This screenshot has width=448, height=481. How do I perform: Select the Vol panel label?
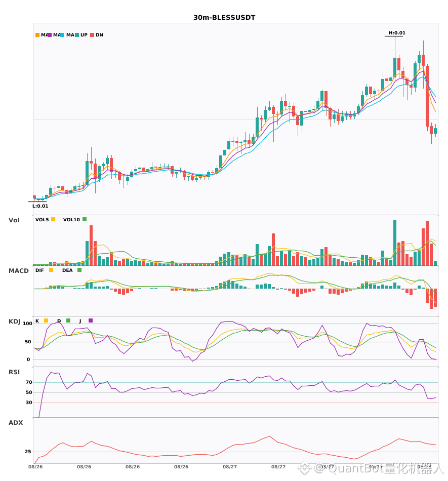pyautogui.click(x=14, y=220)
